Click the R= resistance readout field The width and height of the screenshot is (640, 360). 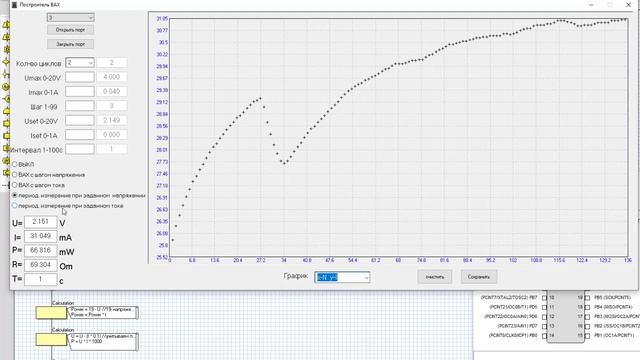point(40,265)
